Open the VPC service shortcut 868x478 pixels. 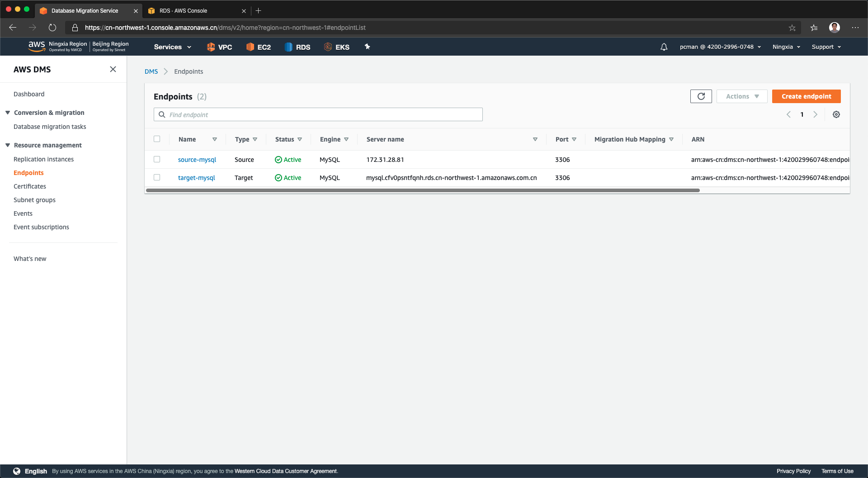click(x=219, y=47)
